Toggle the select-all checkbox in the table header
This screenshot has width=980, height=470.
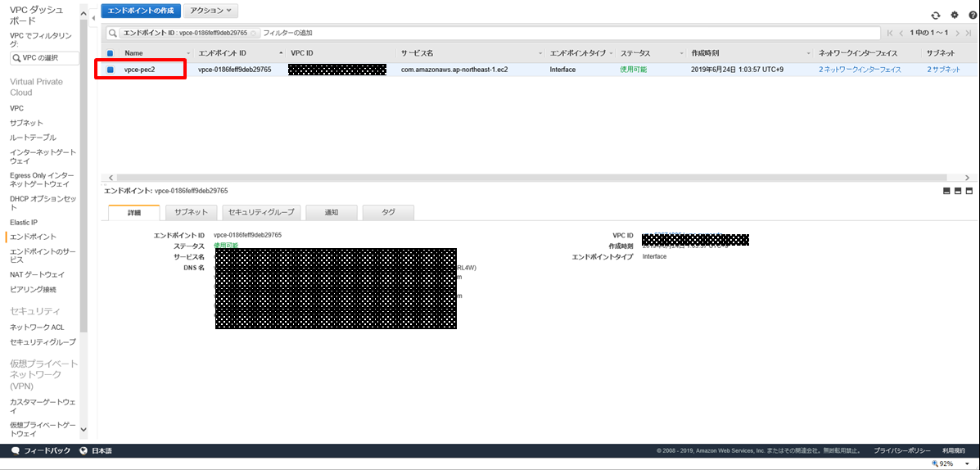[111, 53]
